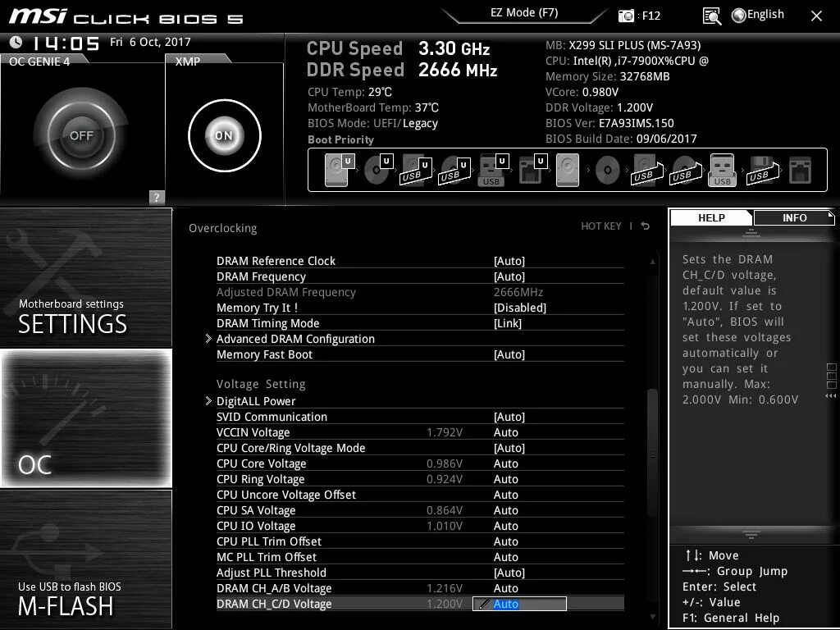Switch to the HELP tab
Screen dimensions: 840x630
pos(711,217)
